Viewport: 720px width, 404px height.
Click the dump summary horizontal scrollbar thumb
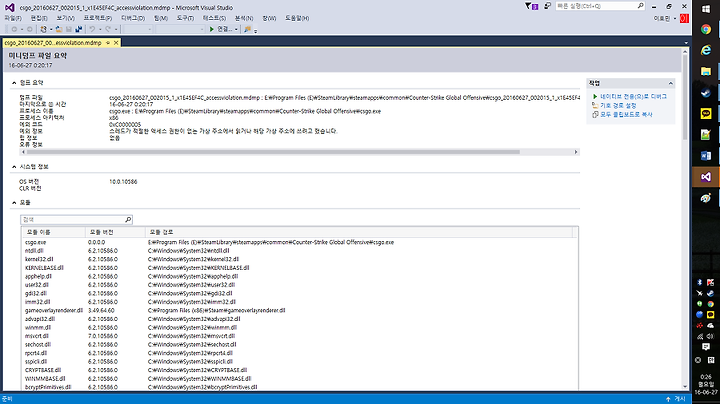pos(273,152)
